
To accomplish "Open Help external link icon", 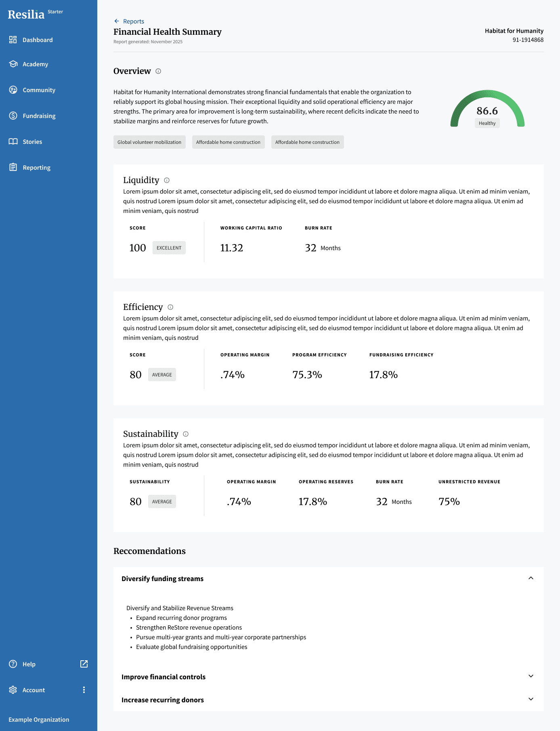I will [84, 664].
